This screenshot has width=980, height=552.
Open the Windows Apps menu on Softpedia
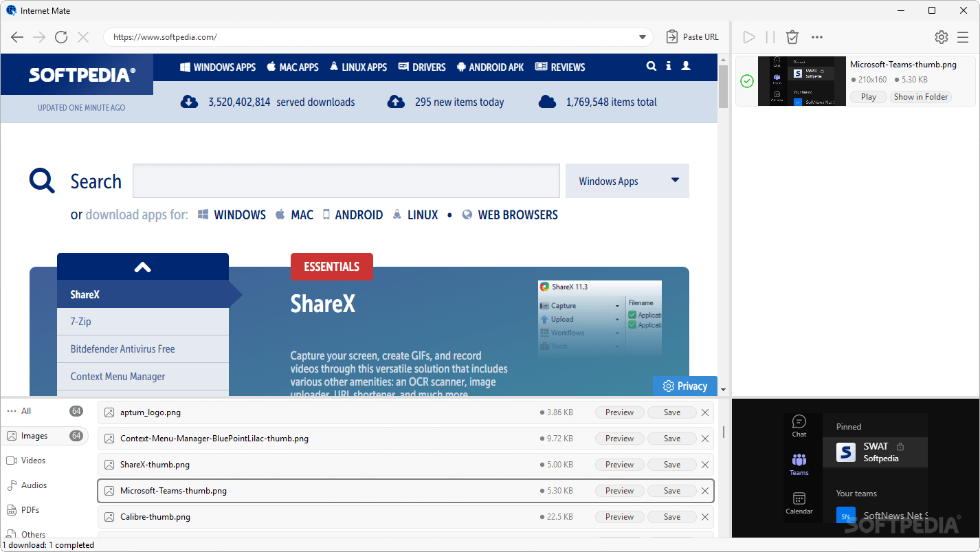[x=218, y=67]
